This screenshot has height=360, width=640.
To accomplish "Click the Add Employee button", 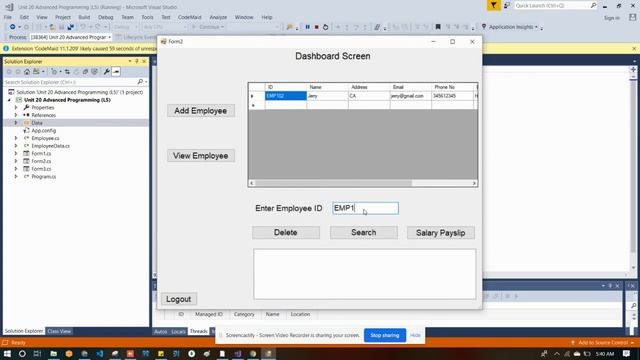I will click(x=200, y=111).
